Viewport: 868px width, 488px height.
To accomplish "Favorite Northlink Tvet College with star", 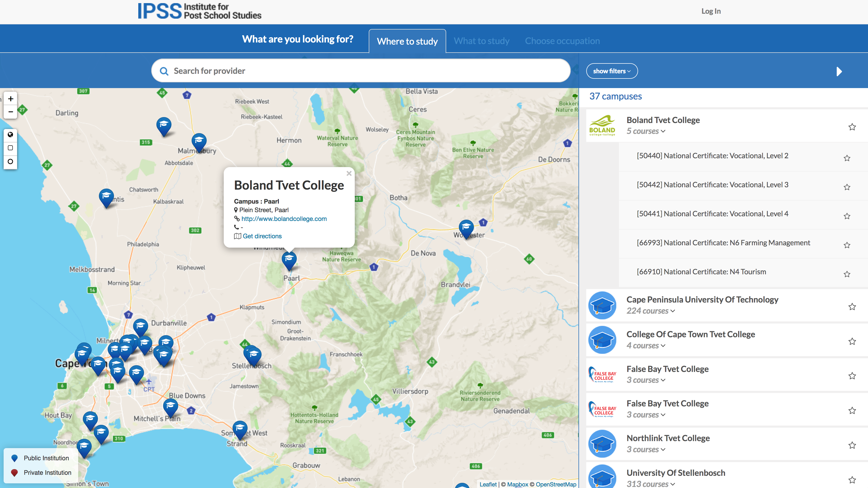I will 852,445.
